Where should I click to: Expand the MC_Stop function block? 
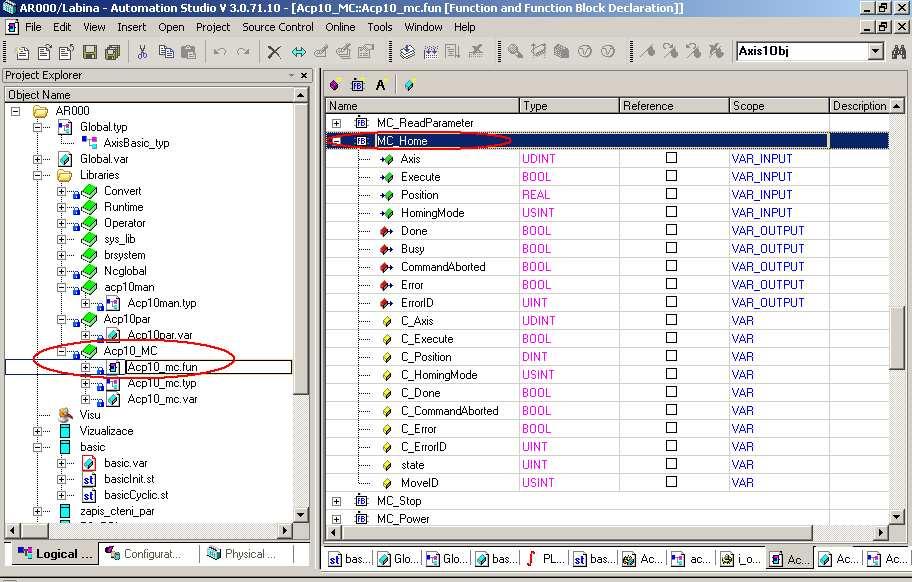pyautogui.click(x=337, y=501)
